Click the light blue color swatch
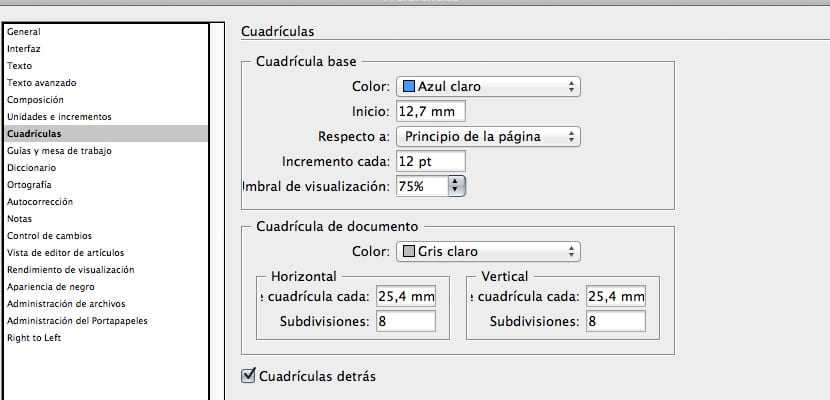The width and height of the screenshot is (830, 400). (x=408, y=87)
